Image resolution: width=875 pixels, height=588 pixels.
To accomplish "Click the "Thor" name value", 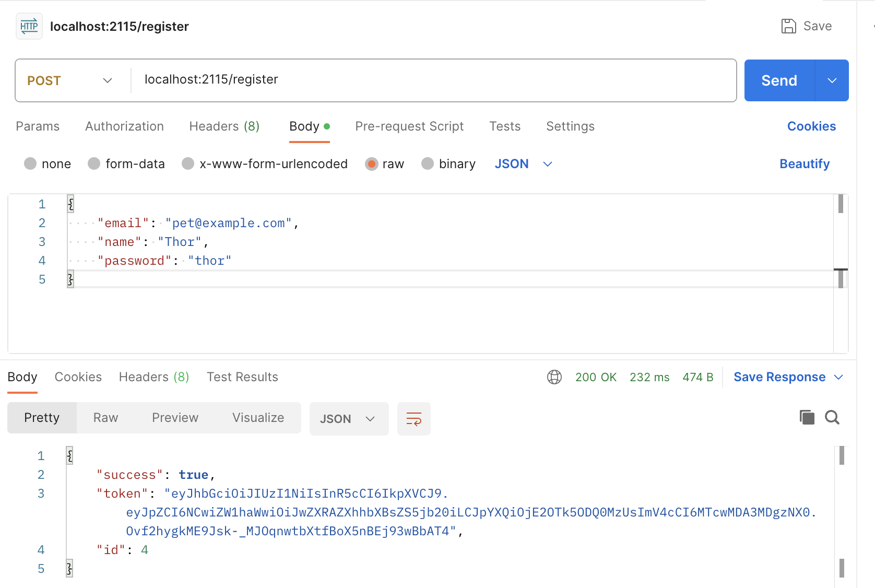I will click(179, 242).
